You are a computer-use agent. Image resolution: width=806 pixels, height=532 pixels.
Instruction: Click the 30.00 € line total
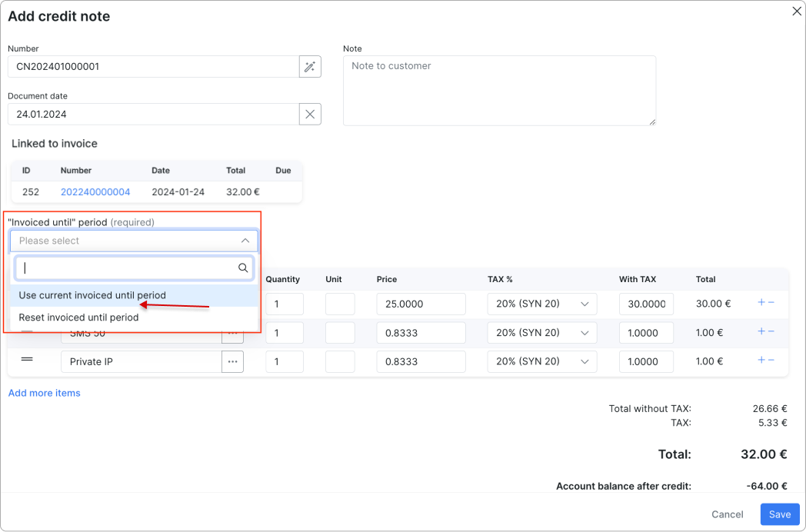pos(714,304)
